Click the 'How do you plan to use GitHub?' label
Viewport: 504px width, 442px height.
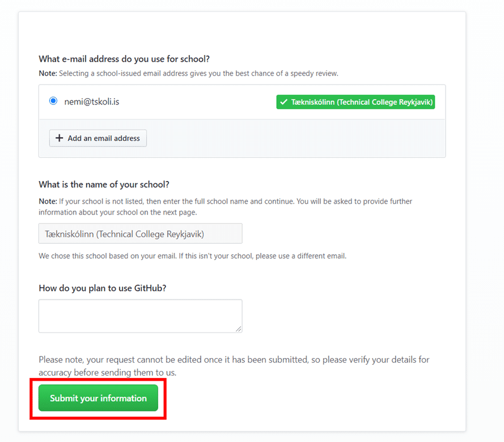(102, 288)
